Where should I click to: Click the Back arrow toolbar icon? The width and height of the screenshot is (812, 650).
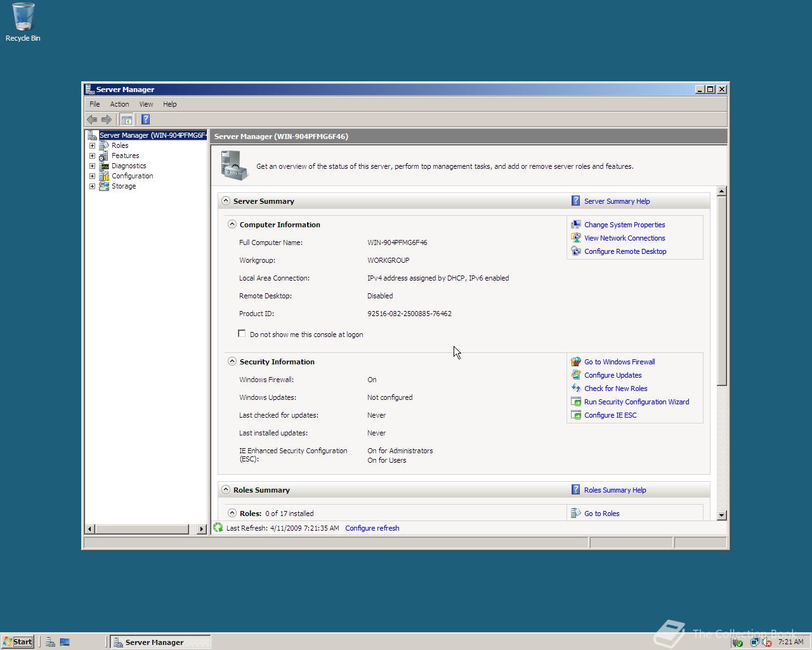coord(92,119)
